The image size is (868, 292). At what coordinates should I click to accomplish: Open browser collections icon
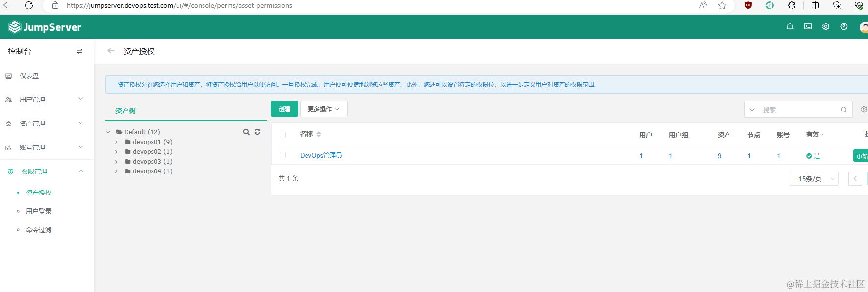(x=837, y=5)
